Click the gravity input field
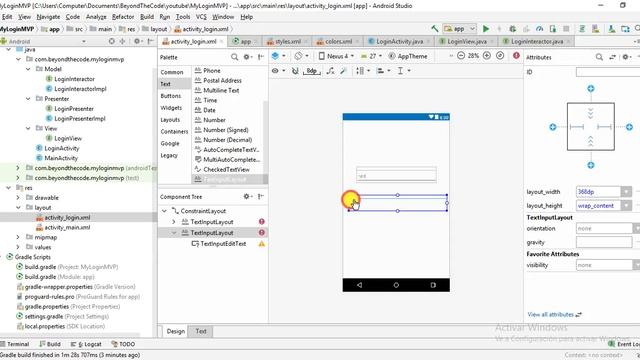Screen dimensions: 640x360 (604, 242)
